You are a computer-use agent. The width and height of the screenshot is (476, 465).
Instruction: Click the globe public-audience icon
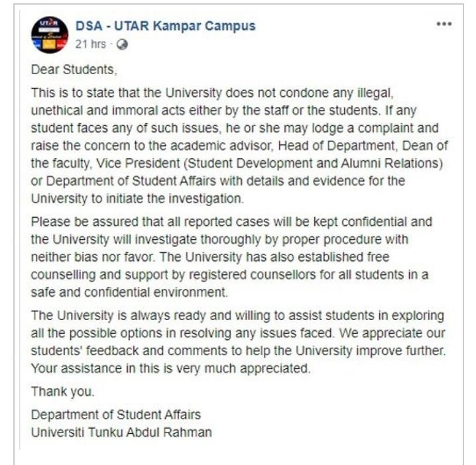click(122, 44)
